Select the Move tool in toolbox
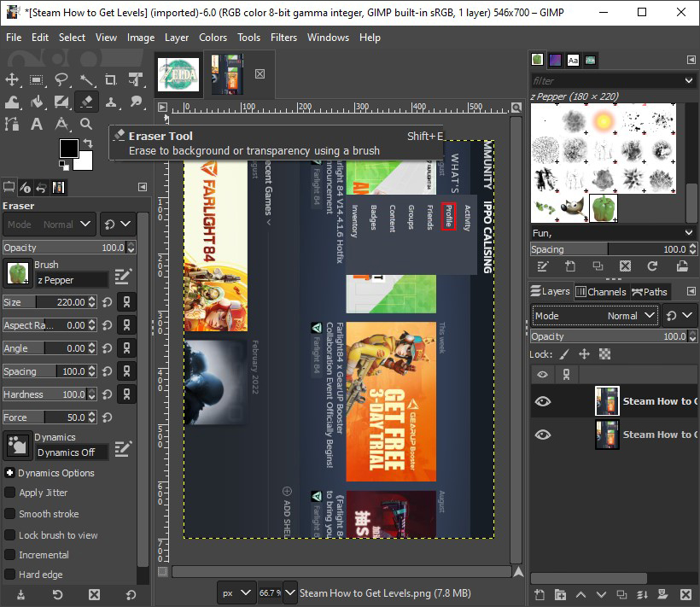The image size is (700, 607). (12, 80)
